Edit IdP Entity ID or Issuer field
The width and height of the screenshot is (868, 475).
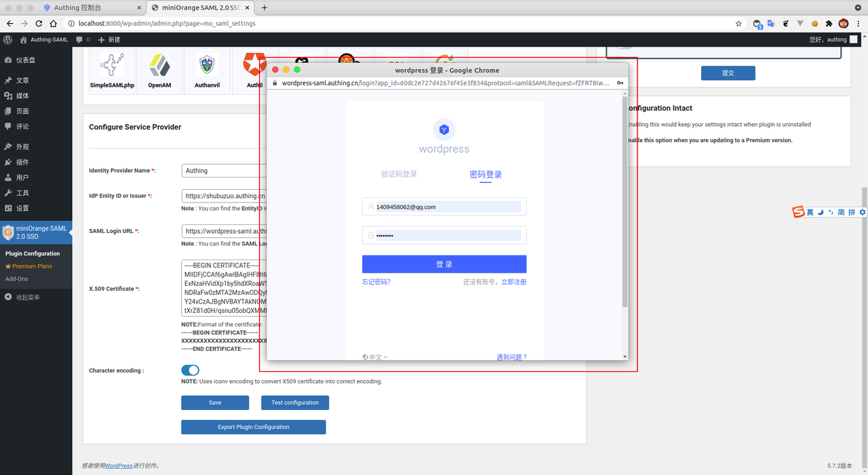(x=224, y=196)
